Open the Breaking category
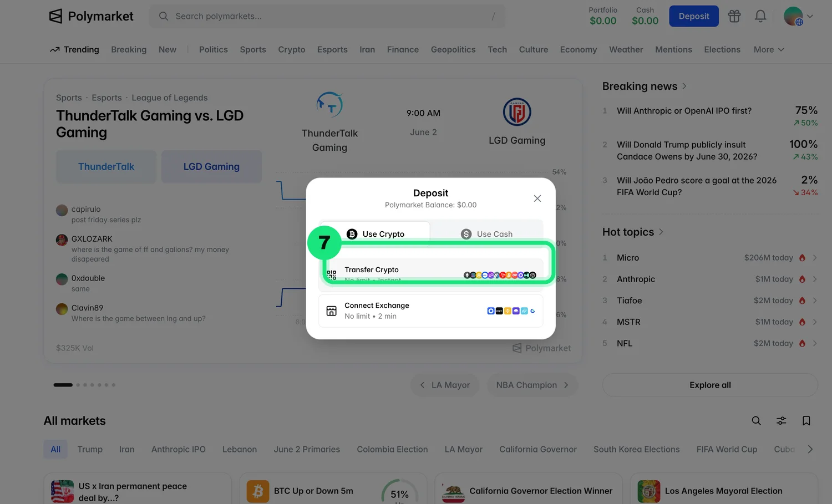 [x=129, y=49]
